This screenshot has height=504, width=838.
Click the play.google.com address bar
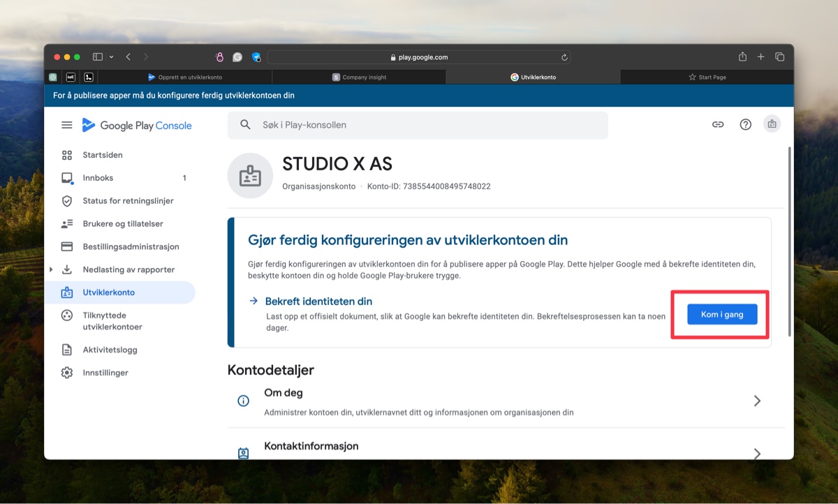coord(419,57)
